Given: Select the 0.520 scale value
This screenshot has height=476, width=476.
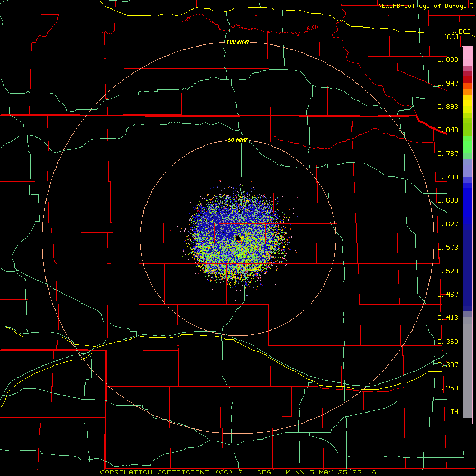Looking at the screenshot, I should tap(448, 271).
